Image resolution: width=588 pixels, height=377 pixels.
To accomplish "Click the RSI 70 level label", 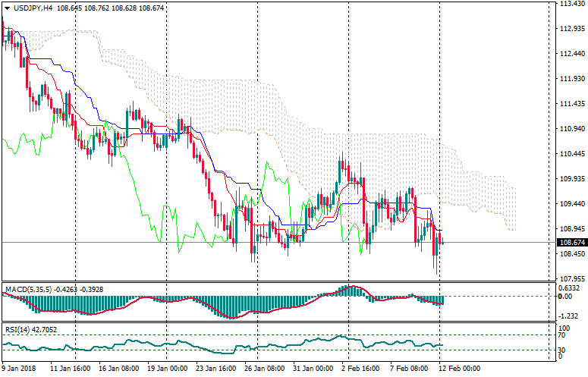I will (x=562, y=335).
